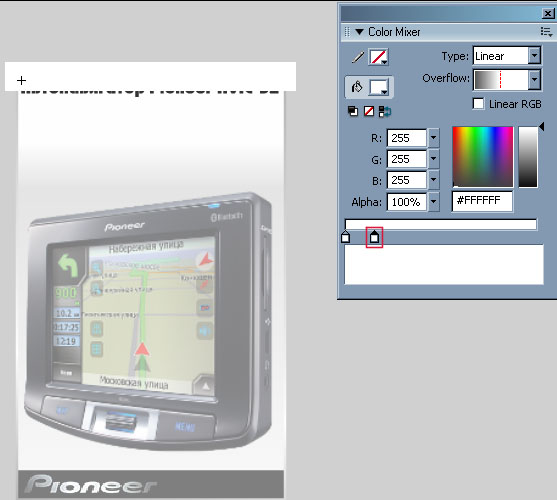Click the Alpha percentage input field
557x500 pixels.
(x=406, y=202)
